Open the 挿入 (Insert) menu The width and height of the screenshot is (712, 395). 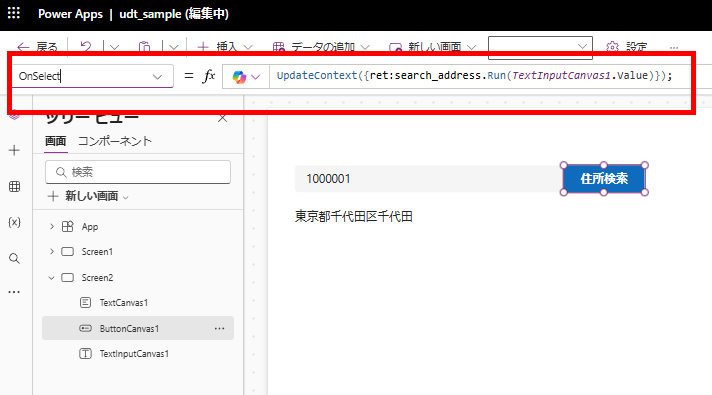[225, 47]
